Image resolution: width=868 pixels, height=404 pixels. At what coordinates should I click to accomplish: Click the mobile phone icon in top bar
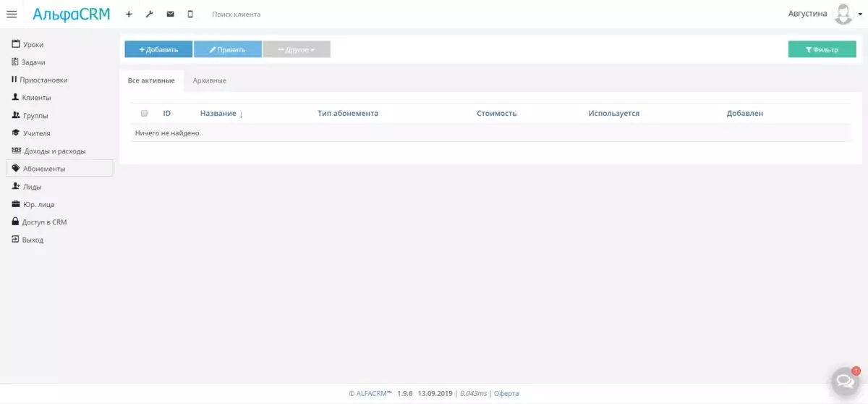pyautogui.click(x=190, y=14)
